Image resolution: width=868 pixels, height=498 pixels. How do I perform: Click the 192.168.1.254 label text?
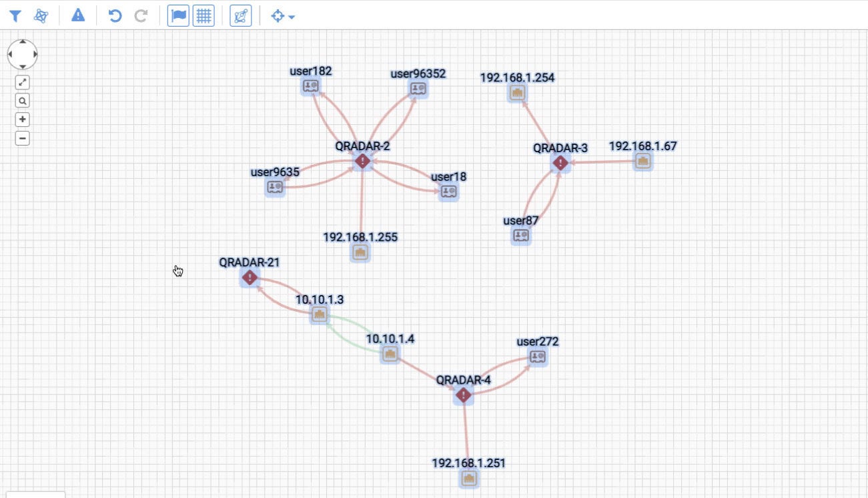[x=517, y=77]
